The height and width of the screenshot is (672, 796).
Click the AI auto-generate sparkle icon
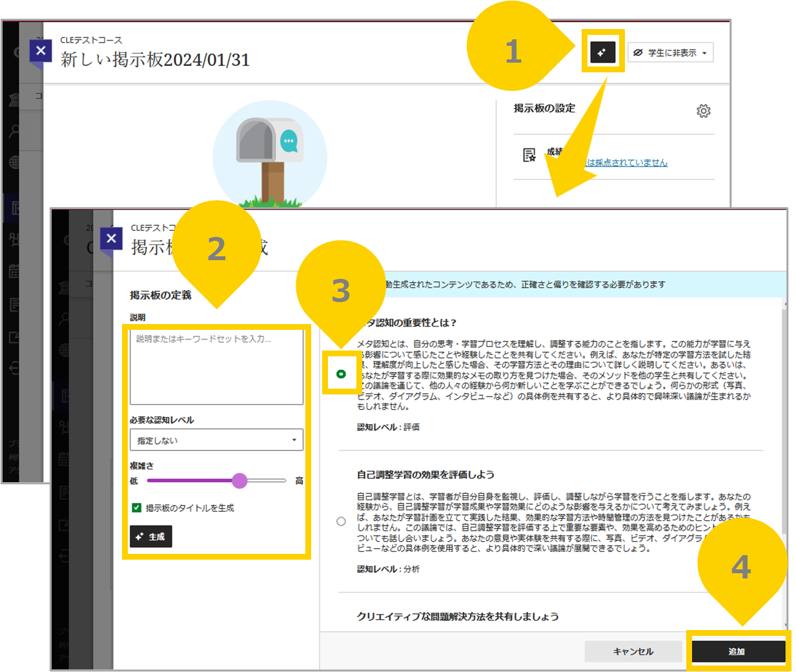[603, 52]
